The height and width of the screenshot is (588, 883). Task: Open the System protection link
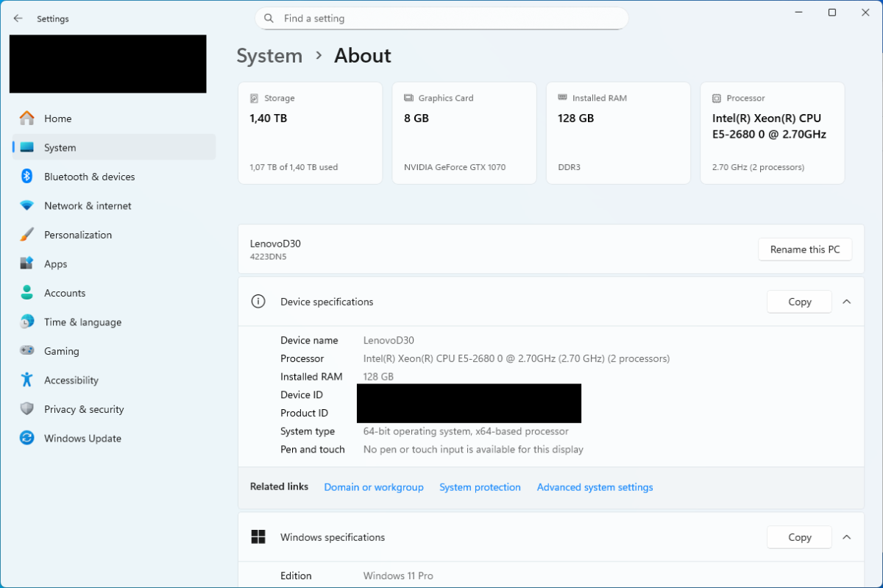480,487
